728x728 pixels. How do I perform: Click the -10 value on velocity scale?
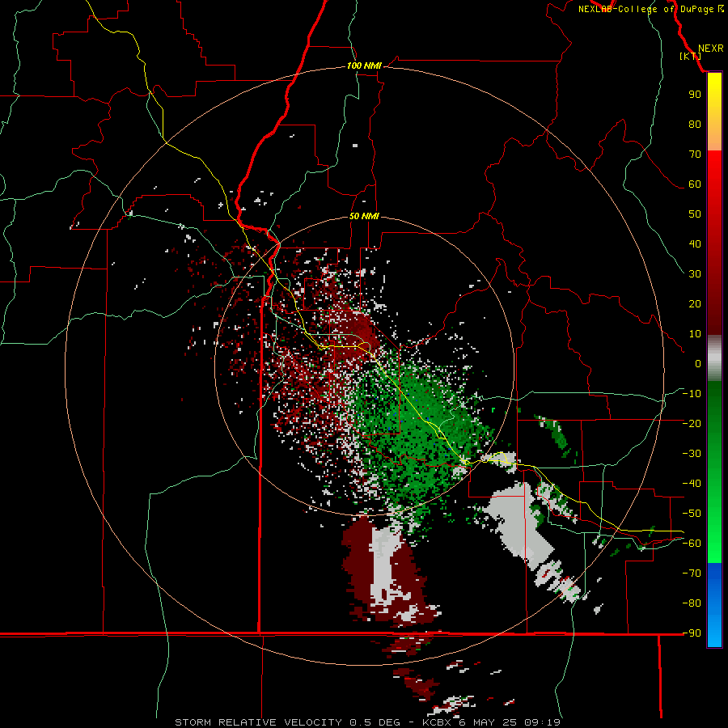click(x=692, y=394)
